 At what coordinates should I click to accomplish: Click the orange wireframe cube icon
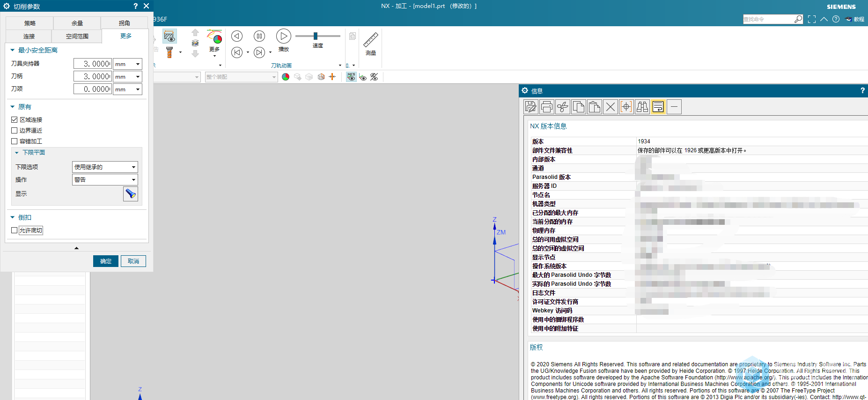(321, 77)
